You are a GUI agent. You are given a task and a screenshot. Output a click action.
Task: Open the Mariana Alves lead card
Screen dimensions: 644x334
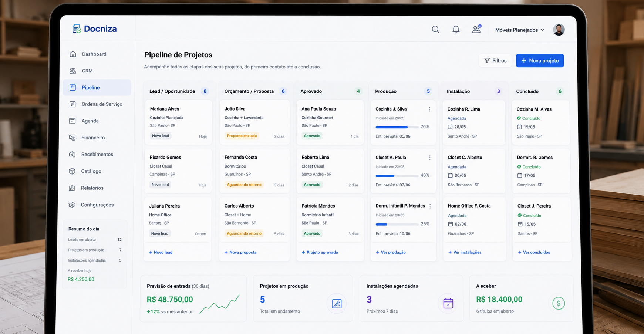click(x=178, y=122)
